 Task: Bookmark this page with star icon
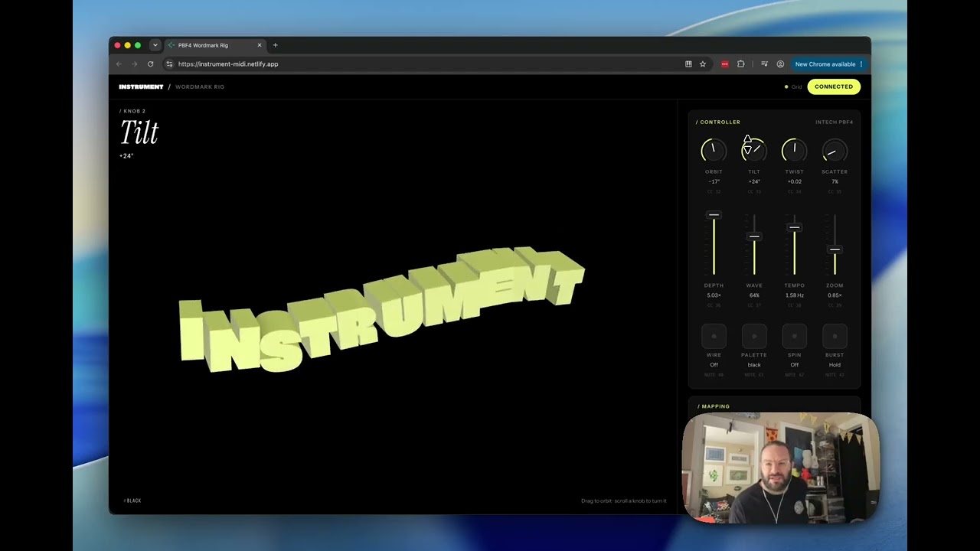[x=702, y=64]
